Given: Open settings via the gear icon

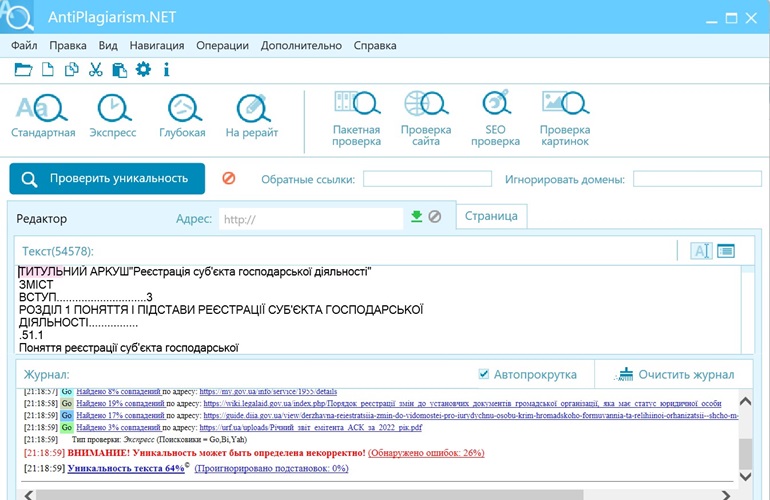Looking at the screenshot, I should point(143,69).
